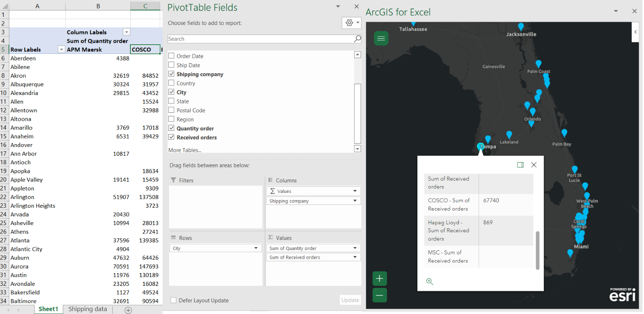The height and width of the screenshot is (314, 644).
Task: Enable Defer Layout Update
Action: coord(173,300)
